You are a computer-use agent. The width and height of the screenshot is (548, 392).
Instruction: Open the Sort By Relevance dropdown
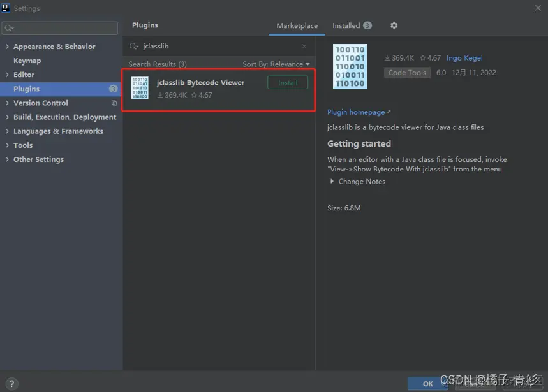point(276,64)
